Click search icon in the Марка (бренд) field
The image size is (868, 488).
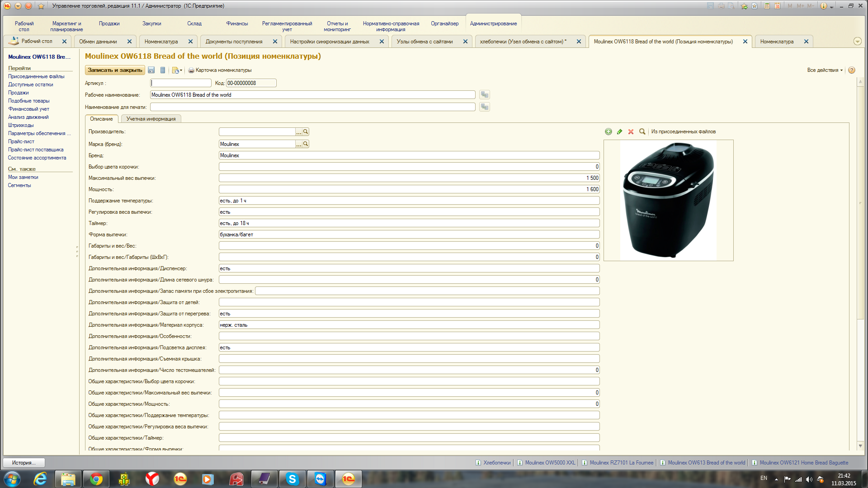click(x=306, y=144)
